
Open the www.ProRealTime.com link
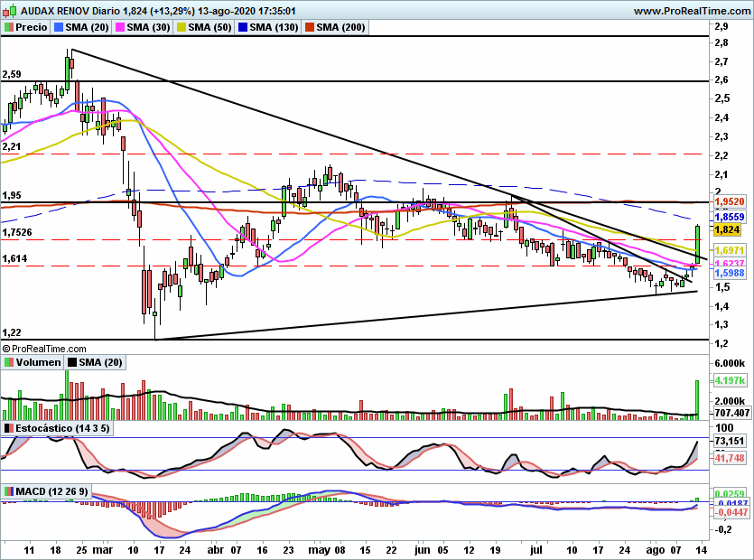[x=693, y=11]
